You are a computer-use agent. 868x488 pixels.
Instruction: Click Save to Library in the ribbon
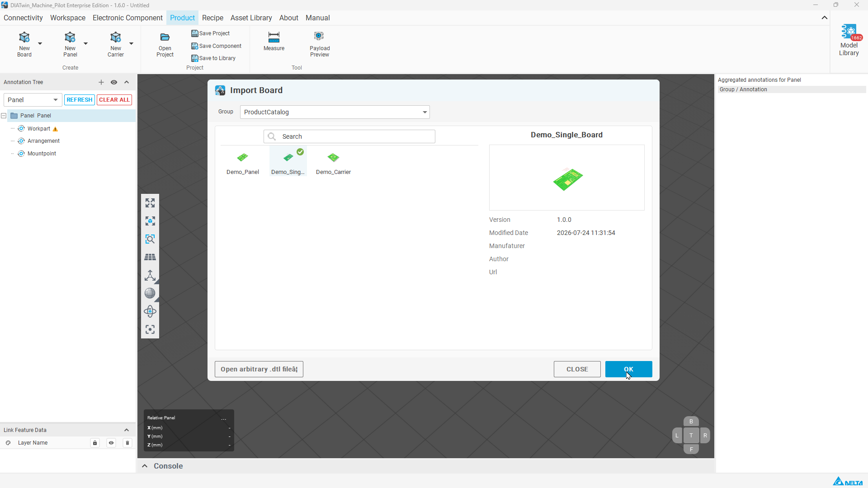click(213, 58)
